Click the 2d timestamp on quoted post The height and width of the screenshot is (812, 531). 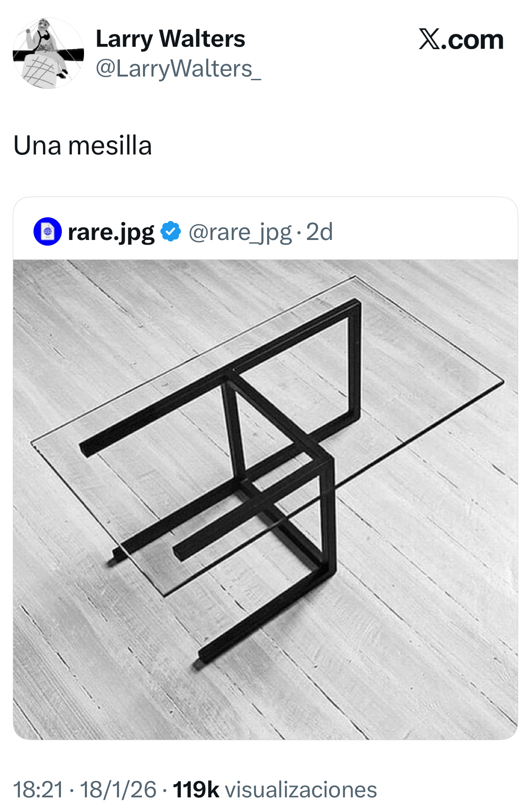pos(320,232)
